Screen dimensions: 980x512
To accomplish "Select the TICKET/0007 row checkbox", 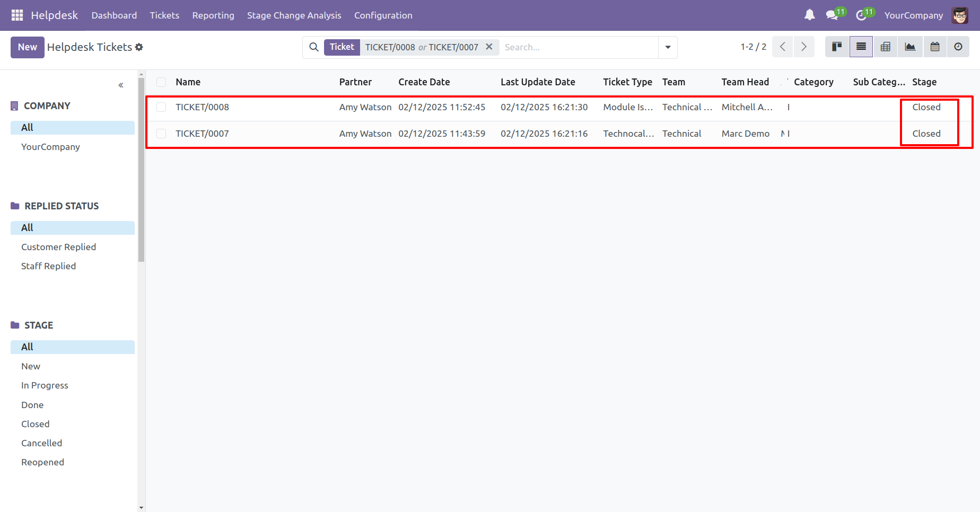I will pyautogui.click(x=161, y=134).
